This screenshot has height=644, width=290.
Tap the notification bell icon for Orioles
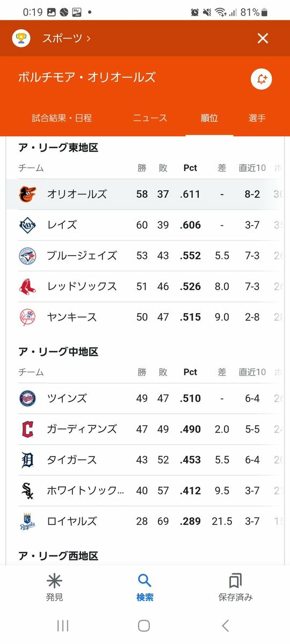point(262,79)
